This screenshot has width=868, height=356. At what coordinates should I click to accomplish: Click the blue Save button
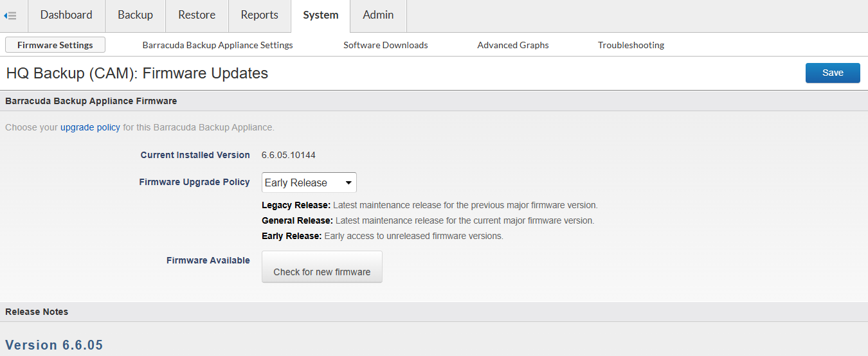(x=833, y=73)
